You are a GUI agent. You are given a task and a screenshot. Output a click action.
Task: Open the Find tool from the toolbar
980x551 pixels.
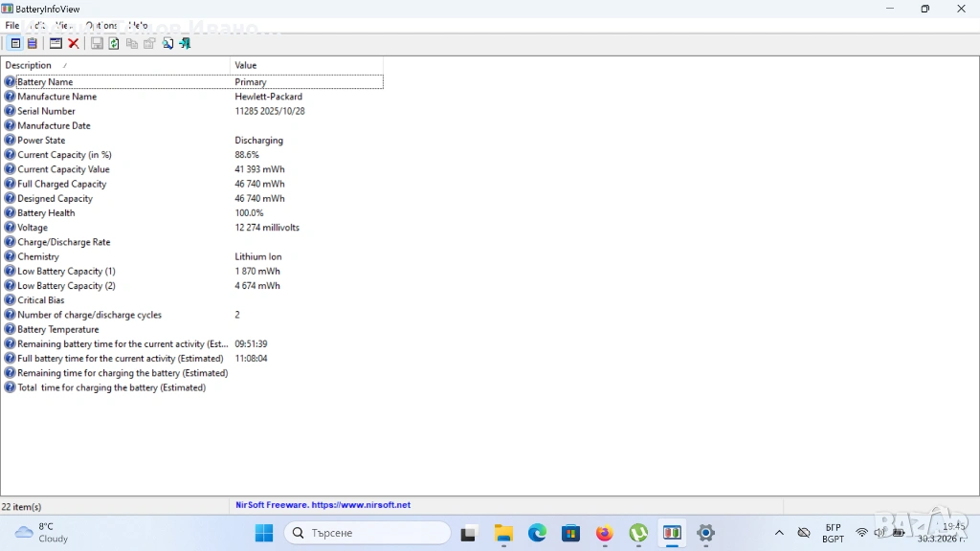point(167,43)
